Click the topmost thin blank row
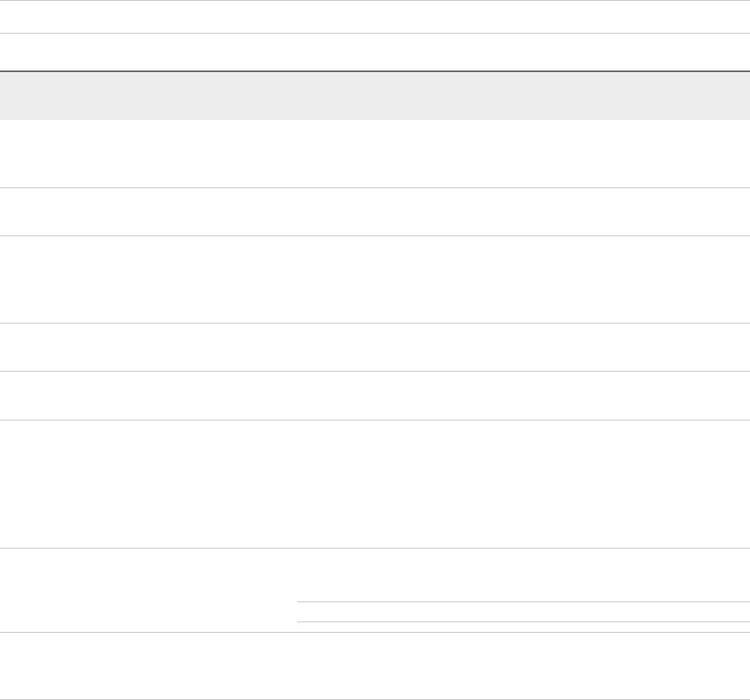Screen dimensions: 750x700 375,17
